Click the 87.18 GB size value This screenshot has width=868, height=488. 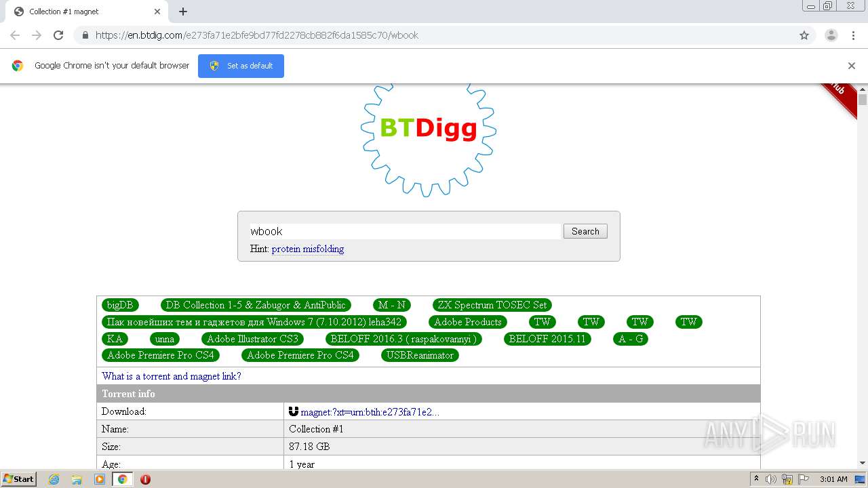pyautogui.click(x=309, y=447)
